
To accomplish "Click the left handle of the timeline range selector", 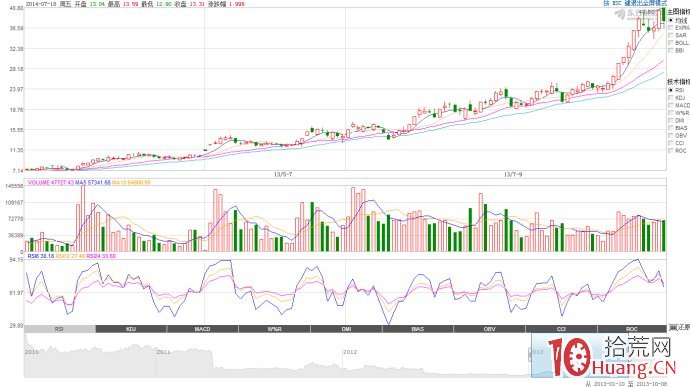I will point(531,355).
